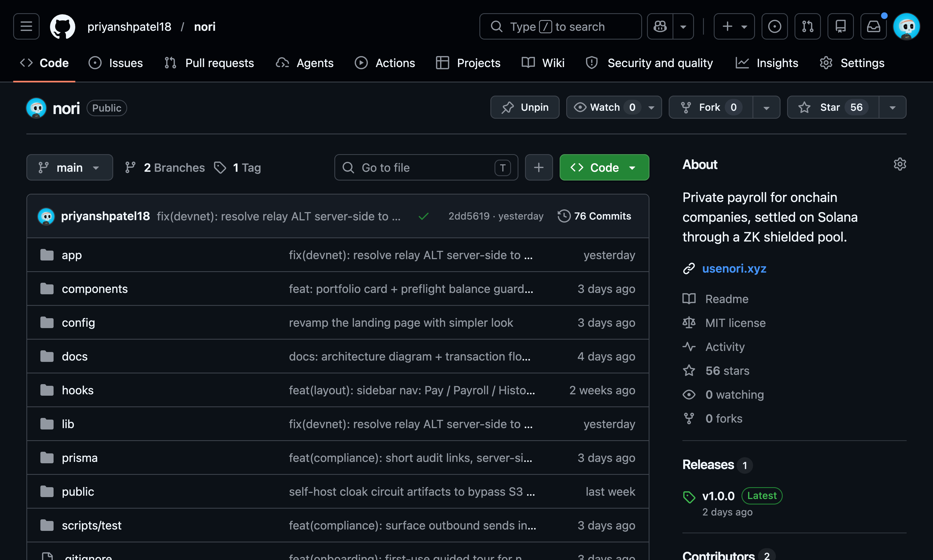This screenshot has height=560, width=933.
Task: Expand the Fork options caret
Action: pos(766,107)
